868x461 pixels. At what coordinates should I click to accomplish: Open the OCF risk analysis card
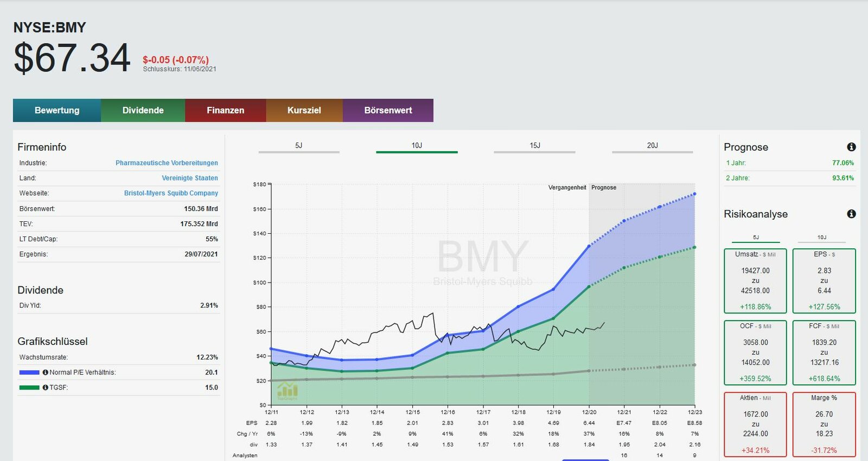click(755, 353)
